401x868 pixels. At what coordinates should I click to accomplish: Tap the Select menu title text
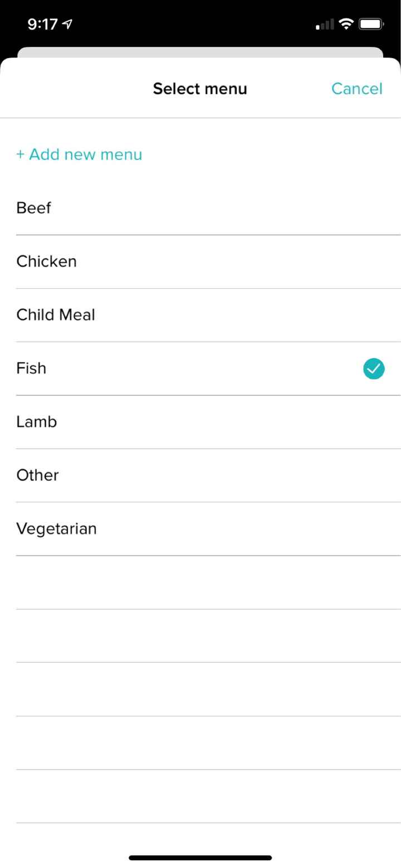[x=200, y=89]
